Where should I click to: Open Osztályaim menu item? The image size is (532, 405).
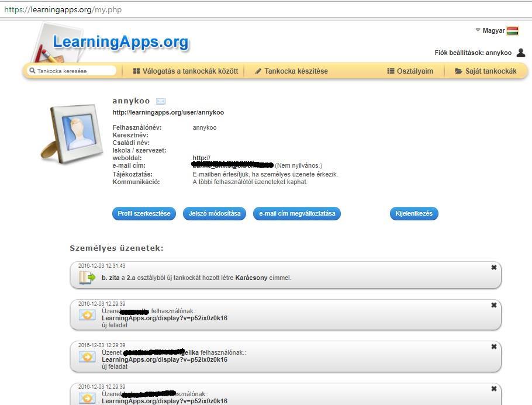click(410, 71)
